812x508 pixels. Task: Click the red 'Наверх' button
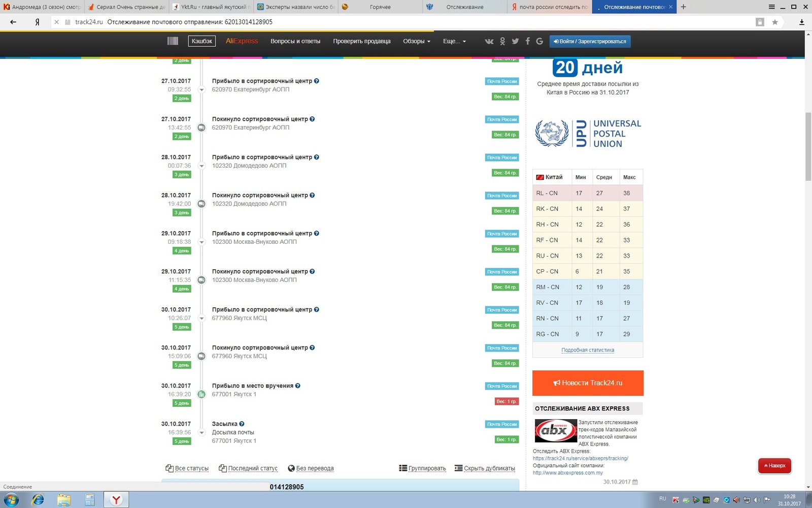pos(774,465)
